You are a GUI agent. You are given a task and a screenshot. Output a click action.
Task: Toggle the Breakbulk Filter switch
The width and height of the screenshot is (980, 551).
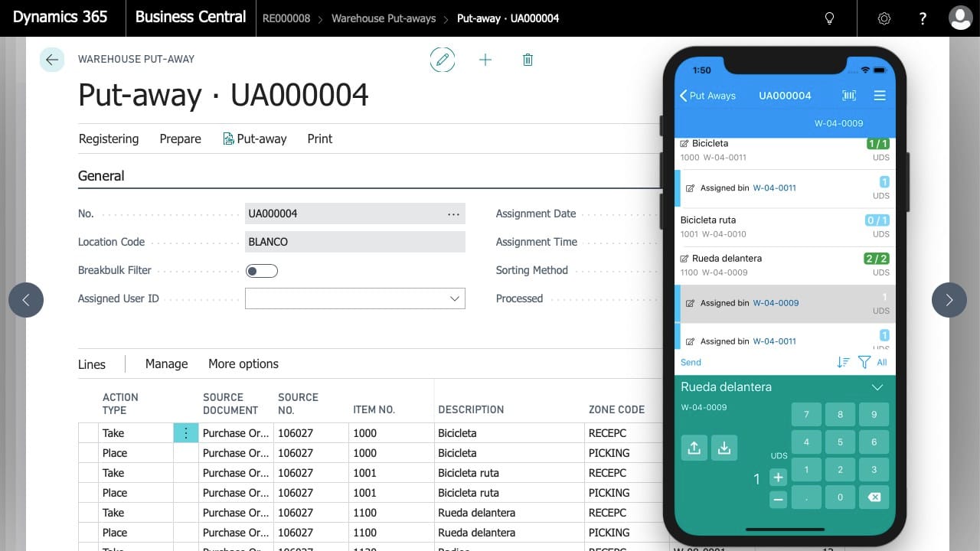262,271
